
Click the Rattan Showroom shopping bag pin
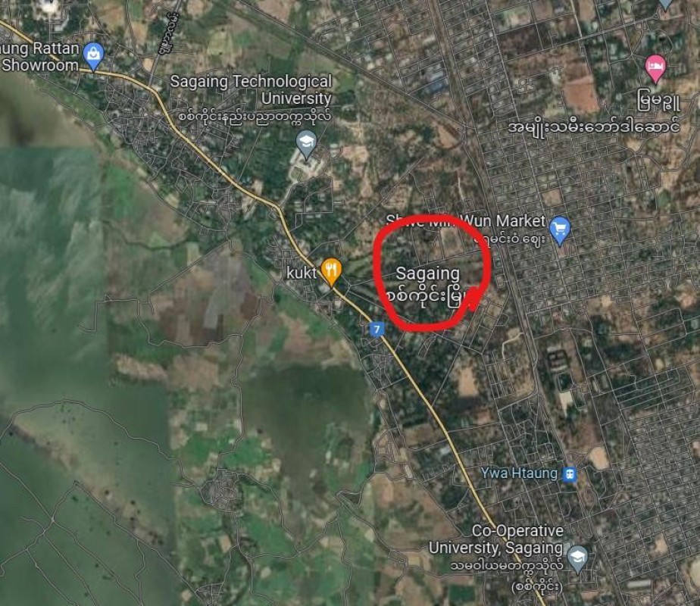(x=94, y=56)
